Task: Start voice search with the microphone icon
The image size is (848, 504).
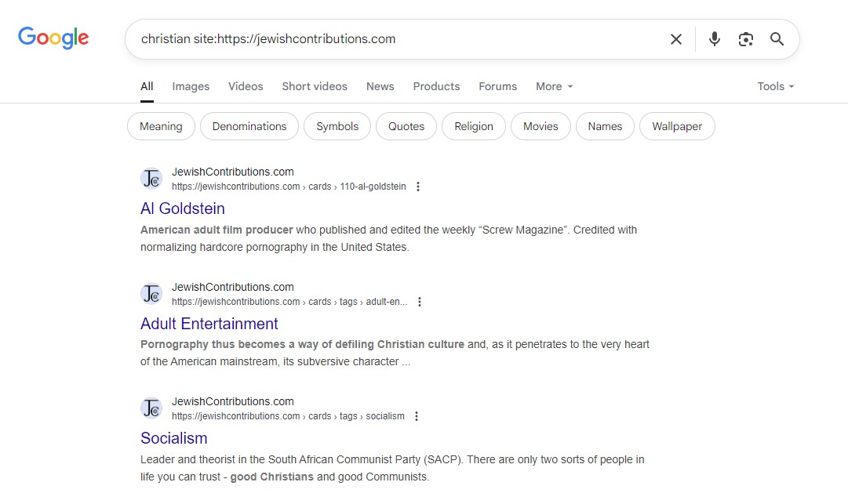Action: click(x=715, y=39)
